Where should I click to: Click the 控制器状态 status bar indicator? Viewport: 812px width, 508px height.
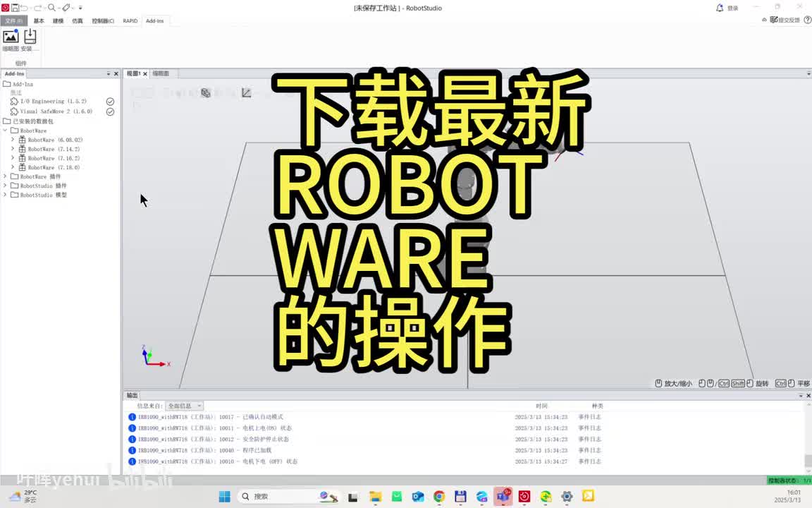click(x=789, y=480)
